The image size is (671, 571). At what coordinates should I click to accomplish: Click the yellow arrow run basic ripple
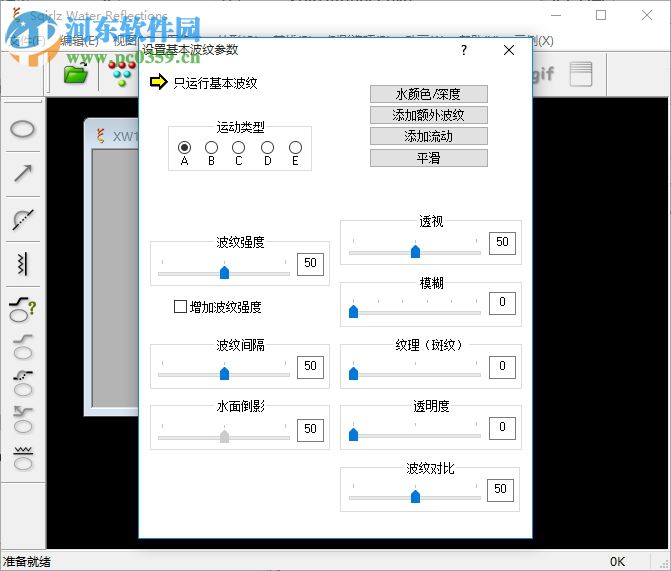(x=158, y=82)
